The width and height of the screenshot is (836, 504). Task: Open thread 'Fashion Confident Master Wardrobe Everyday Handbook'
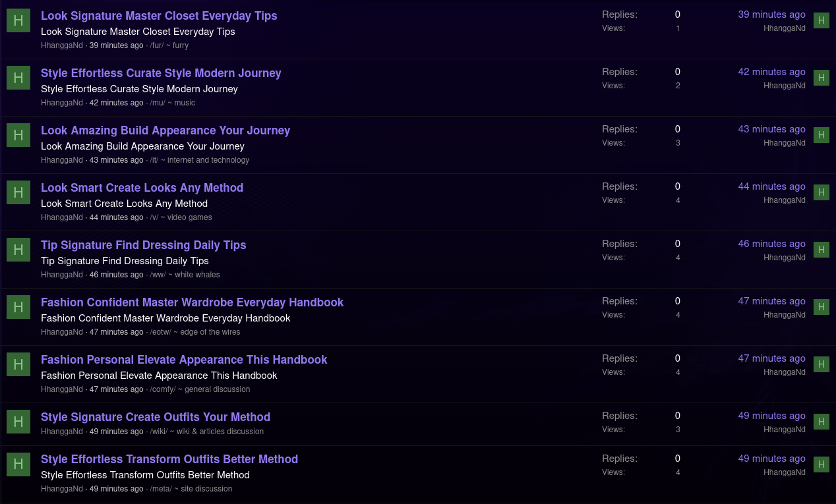click(192, 302)
